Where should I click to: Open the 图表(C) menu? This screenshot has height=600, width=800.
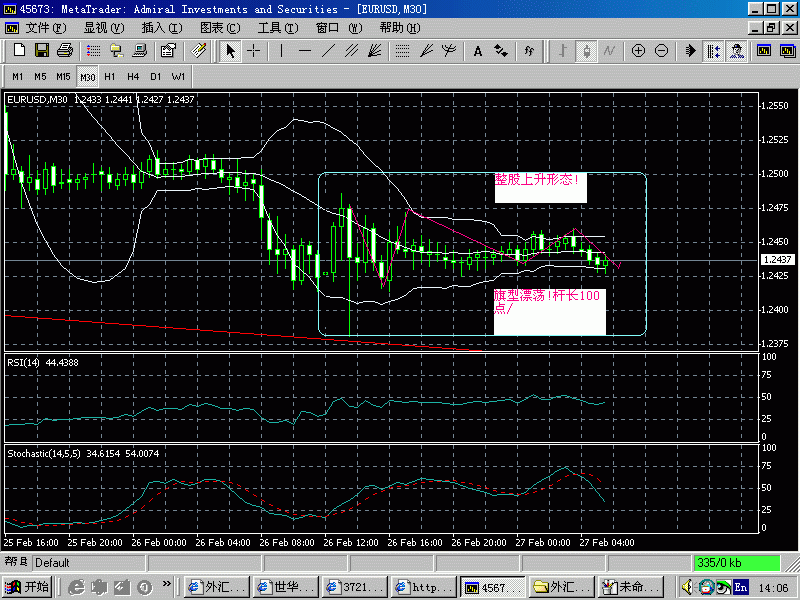[220, 28]
